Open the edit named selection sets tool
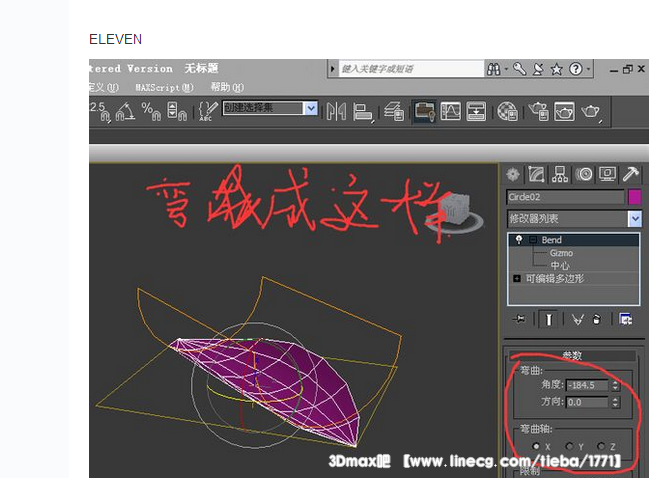The image size is (650, 478). [x=207, y=111]
